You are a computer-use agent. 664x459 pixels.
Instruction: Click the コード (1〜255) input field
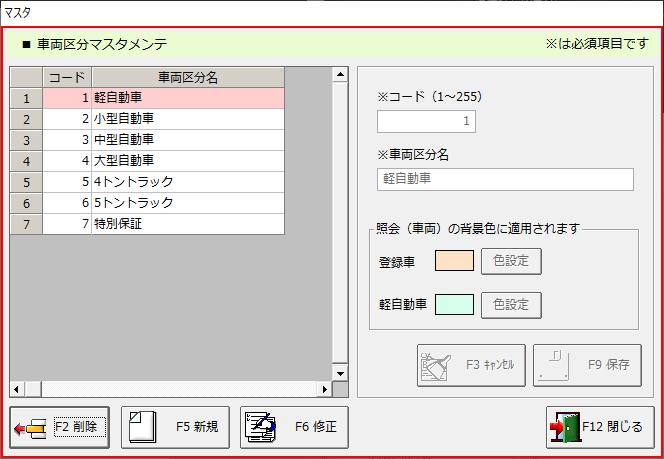[426, 122]
